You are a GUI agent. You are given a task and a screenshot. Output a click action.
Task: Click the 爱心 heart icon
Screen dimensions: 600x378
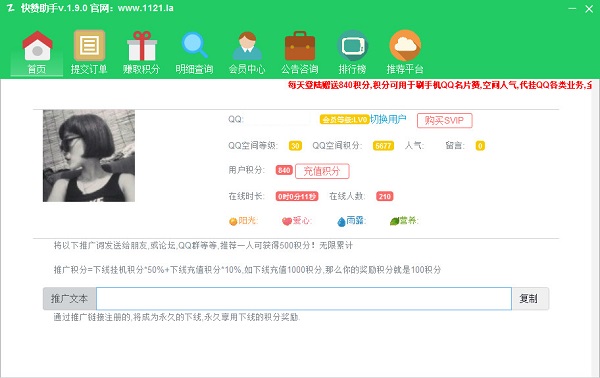(287, 221)
